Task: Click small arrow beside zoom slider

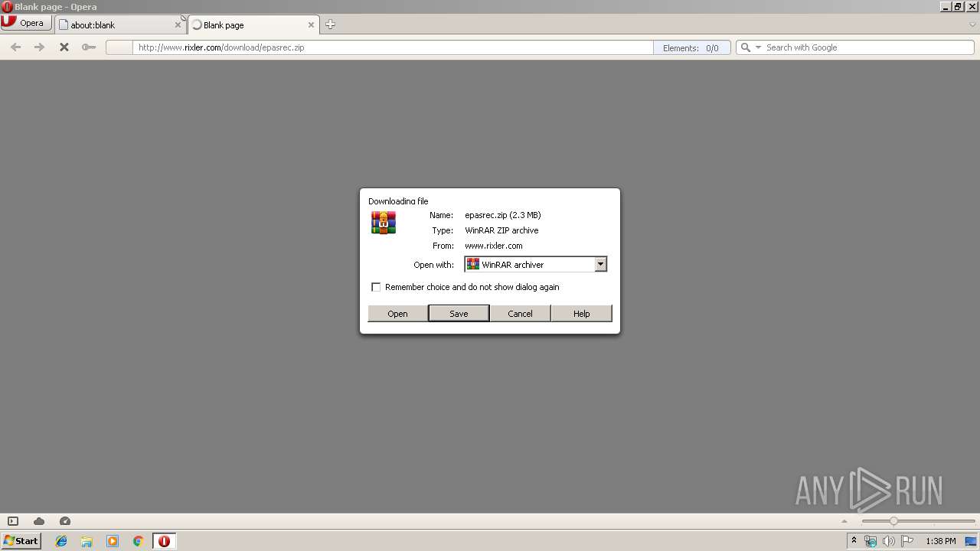Action: 844,521
